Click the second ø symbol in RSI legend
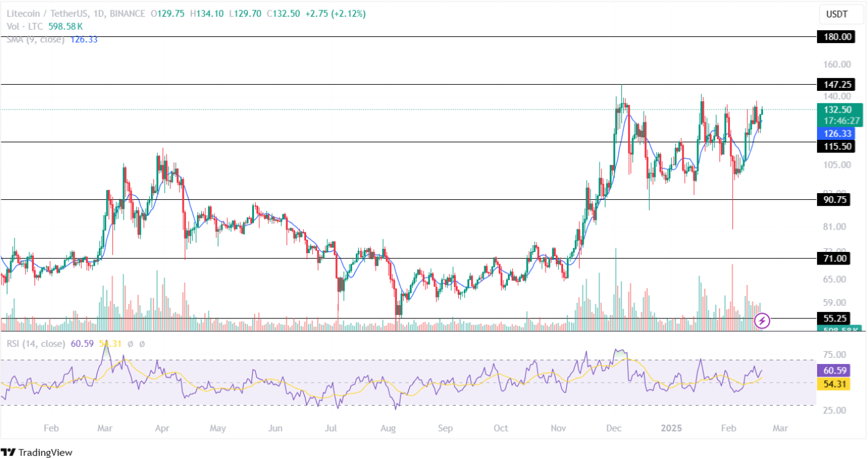 [142, 344]
